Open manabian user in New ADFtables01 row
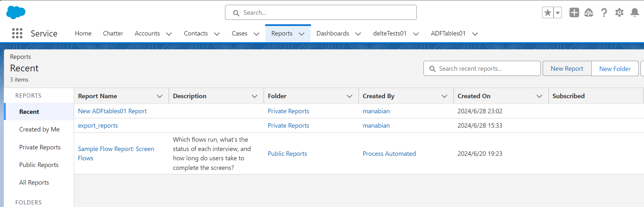This screenshot has height=207, width=644. (376, 111)
